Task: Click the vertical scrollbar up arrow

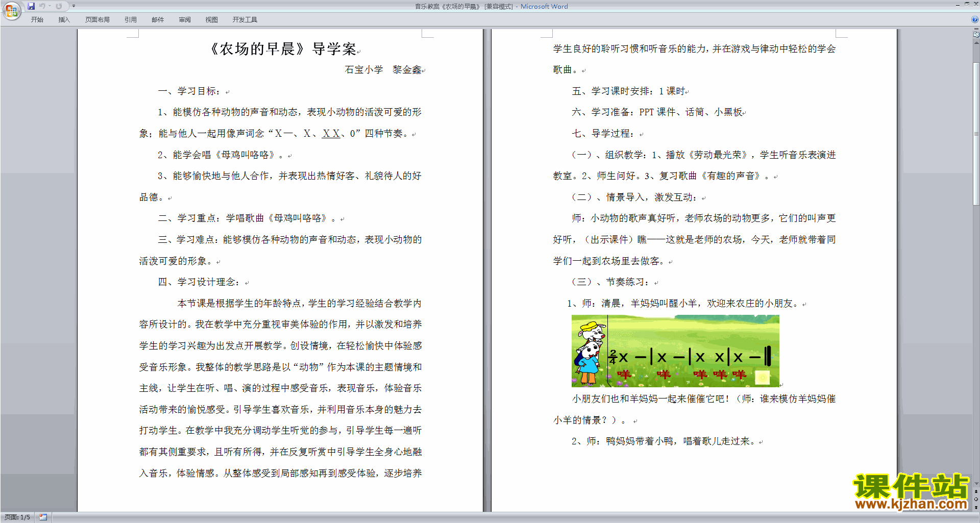Action: tap(976, 43)
